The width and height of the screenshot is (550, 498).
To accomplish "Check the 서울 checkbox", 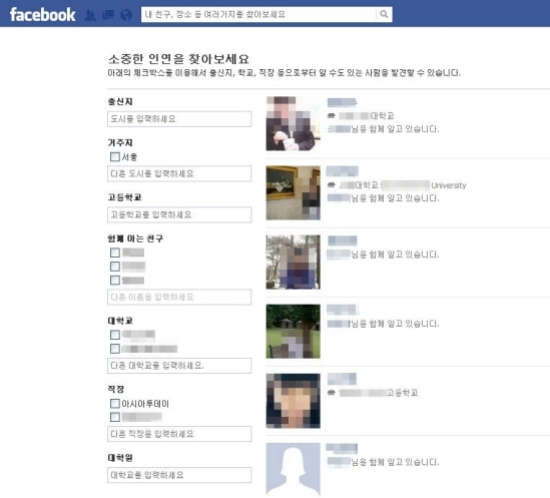I will coord(115,157).
